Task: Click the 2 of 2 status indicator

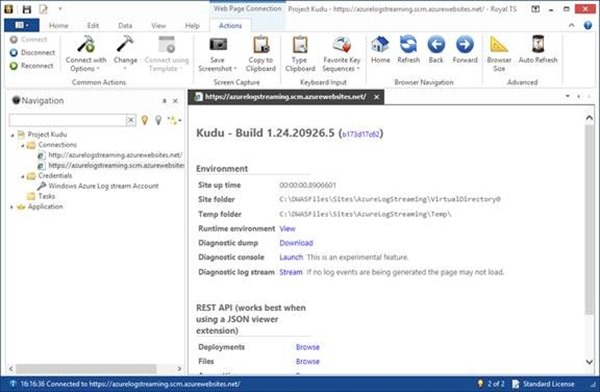Action: coord(491,384)
